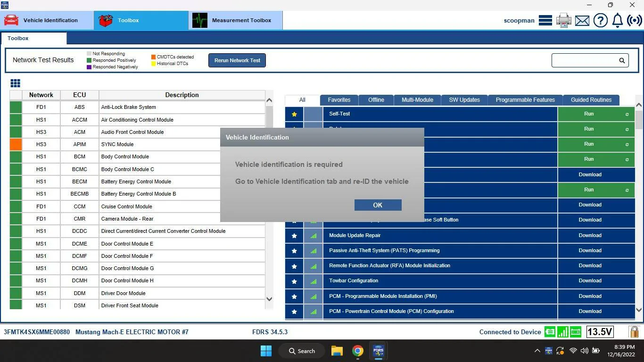Select the Air Conditioning Control Module row
Image resolution: width=644 pixels, height=362 pixels.
pyautogui.click(x=137, y=120)
